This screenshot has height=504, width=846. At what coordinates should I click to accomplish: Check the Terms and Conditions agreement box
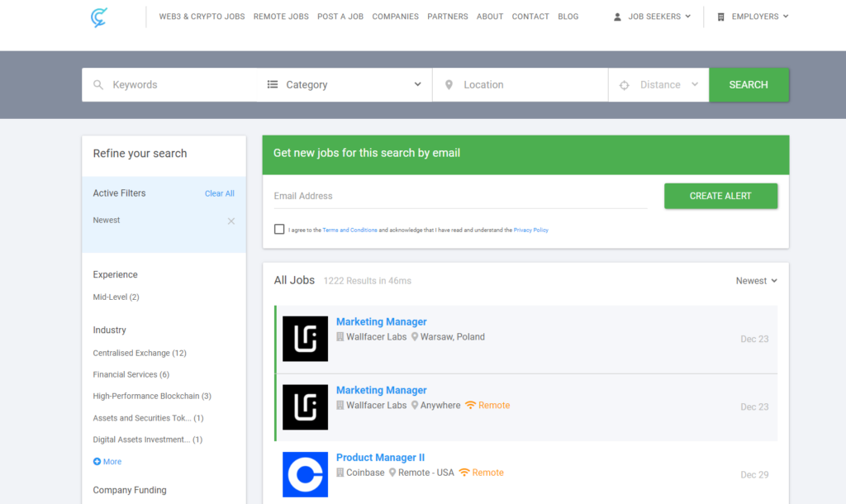coord(279,230)
